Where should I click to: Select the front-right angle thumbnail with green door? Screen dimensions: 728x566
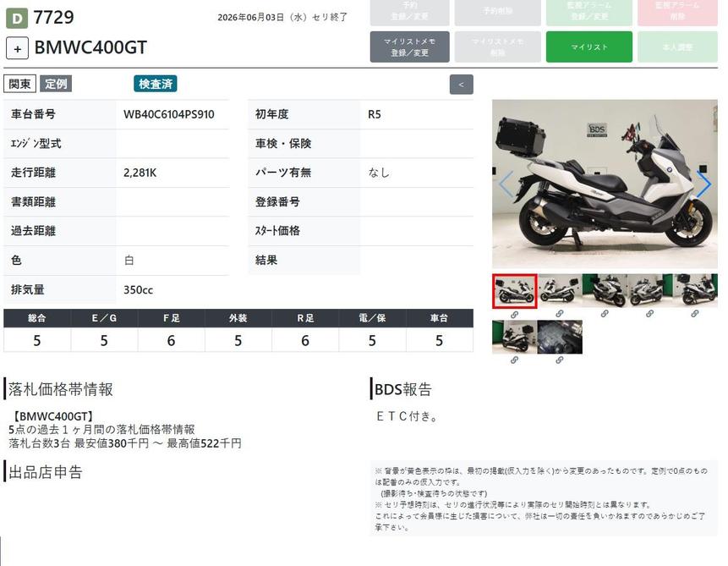[x=605, y=290]
